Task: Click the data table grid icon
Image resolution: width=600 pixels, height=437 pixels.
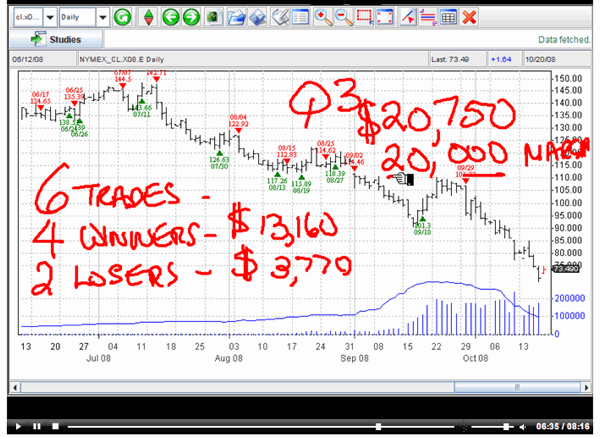Action: click(x=448, y=17)
